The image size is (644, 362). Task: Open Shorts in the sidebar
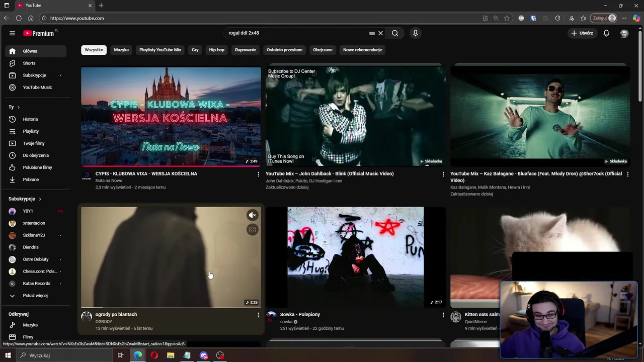click(36, 63)
